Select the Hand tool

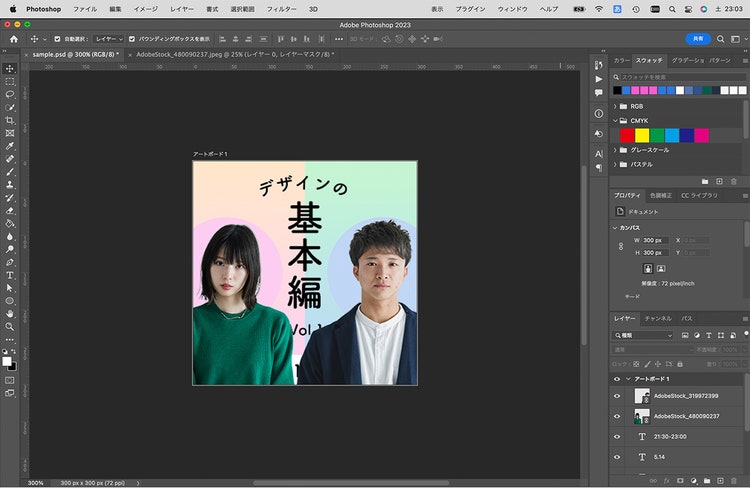coord(10,314)
